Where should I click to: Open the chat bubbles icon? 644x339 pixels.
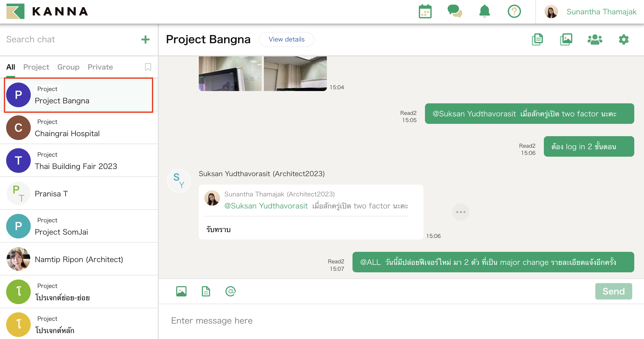(454, 12)
